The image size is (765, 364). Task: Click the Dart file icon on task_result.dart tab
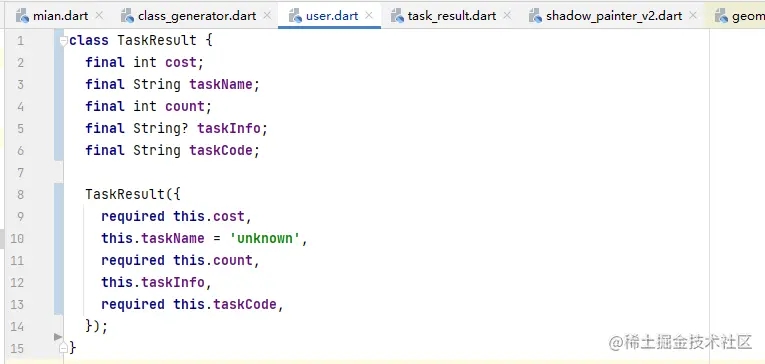(x=397, y=16)
